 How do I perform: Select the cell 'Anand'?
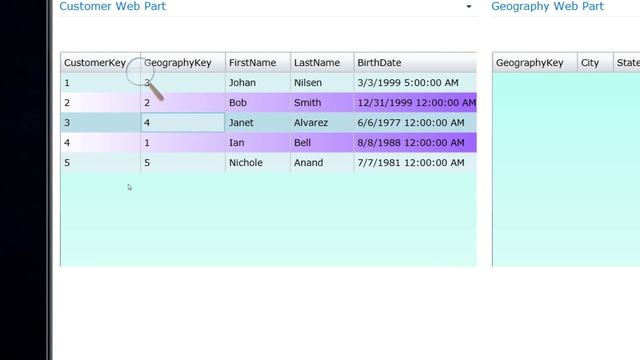[x=322, y=162]
